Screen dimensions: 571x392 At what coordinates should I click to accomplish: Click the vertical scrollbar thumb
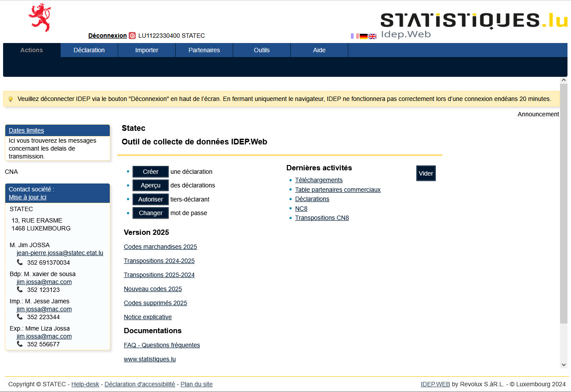pos(564,204)
